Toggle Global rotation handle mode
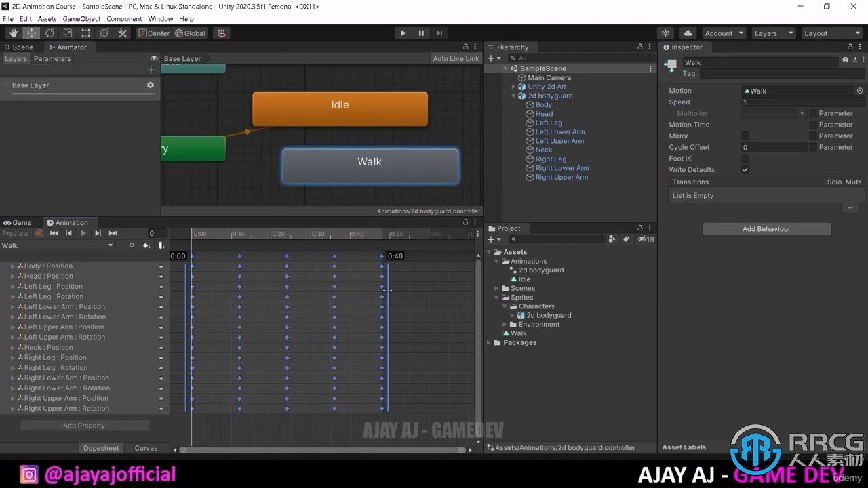The image size is (868, 488). point(190,33)
